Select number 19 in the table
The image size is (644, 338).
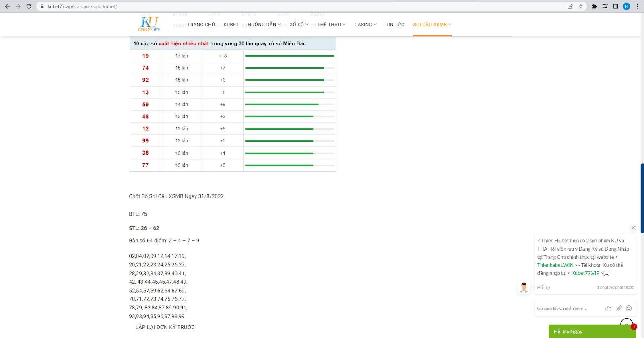(x=145, y=56)
